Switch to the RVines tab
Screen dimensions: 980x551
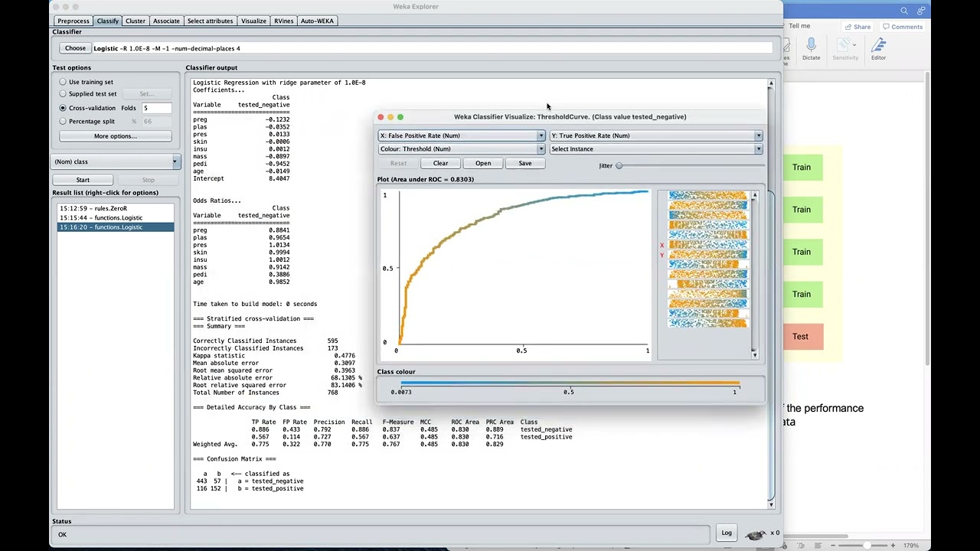(283, 21)
